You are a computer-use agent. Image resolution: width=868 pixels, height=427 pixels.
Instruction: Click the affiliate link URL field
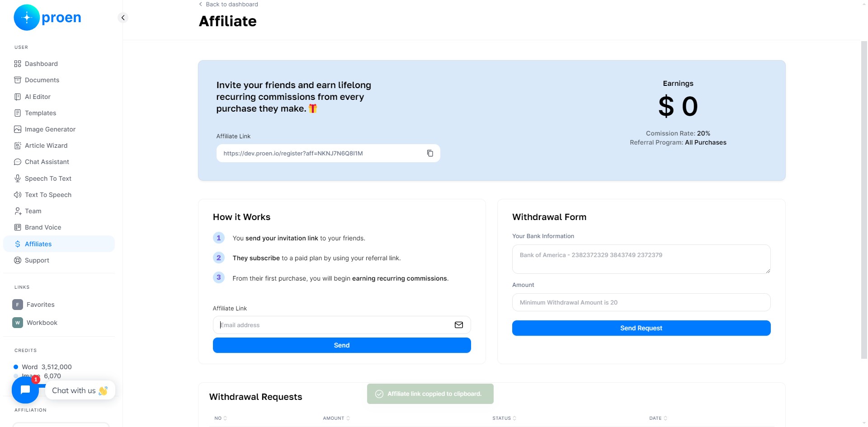point(328,153)
